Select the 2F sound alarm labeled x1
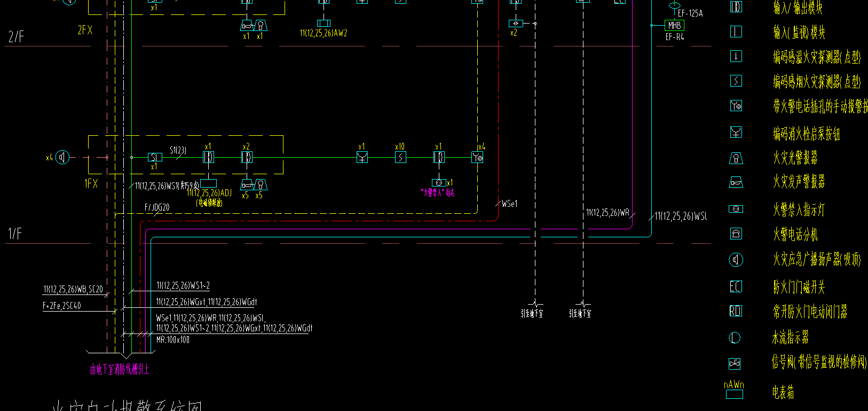 (x=247, y=25)
